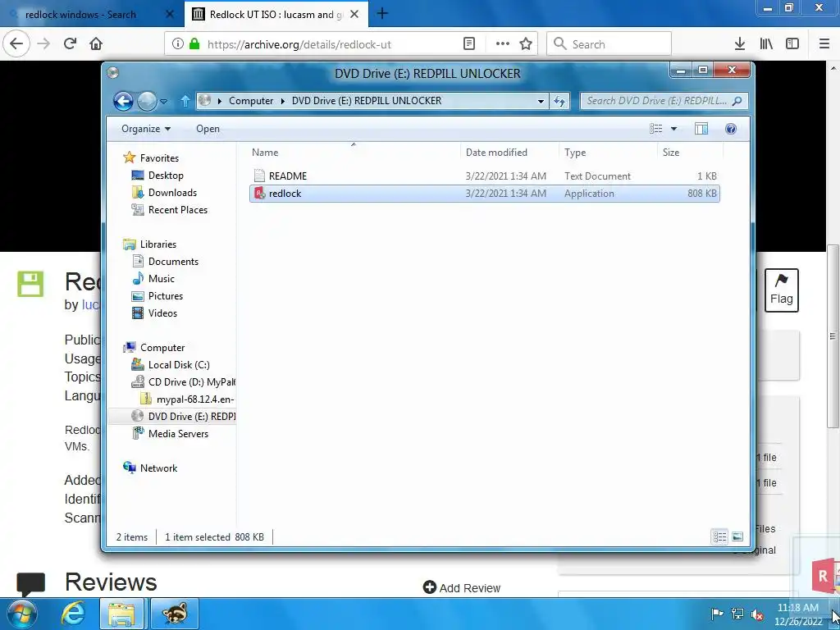Click Flag button on archive page
This screenshot has width=840, height=630.
point(782,290)
